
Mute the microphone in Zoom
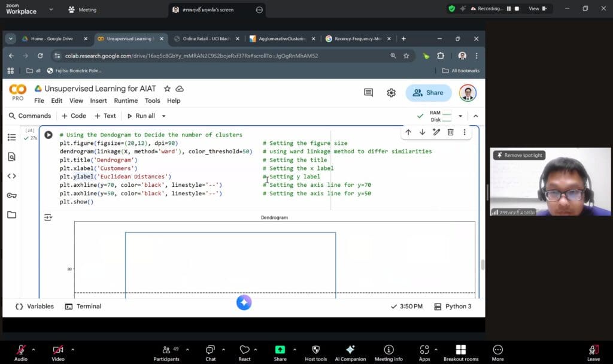pyautogui.click(x=22, y=351)
